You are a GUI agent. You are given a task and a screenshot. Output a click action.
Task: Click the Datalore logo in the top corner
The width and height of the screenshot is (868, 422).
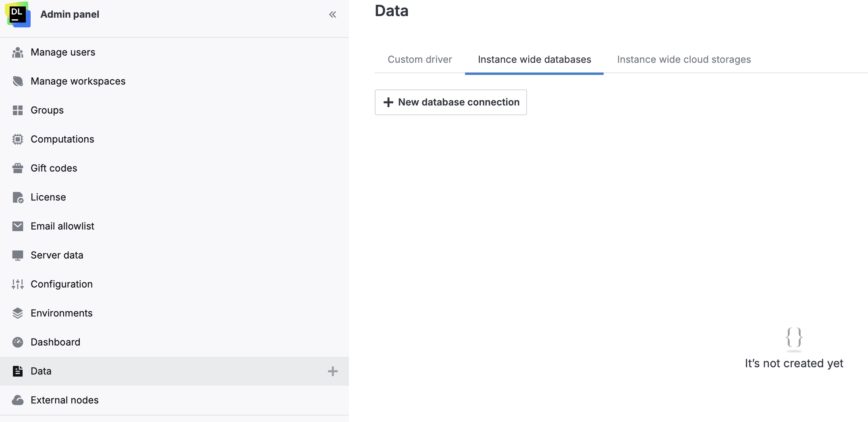18,14
